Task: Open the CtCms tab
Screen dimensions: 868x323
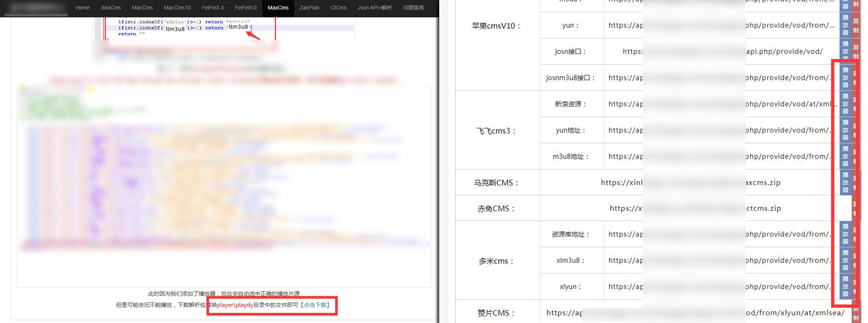Action: (339, 8)
